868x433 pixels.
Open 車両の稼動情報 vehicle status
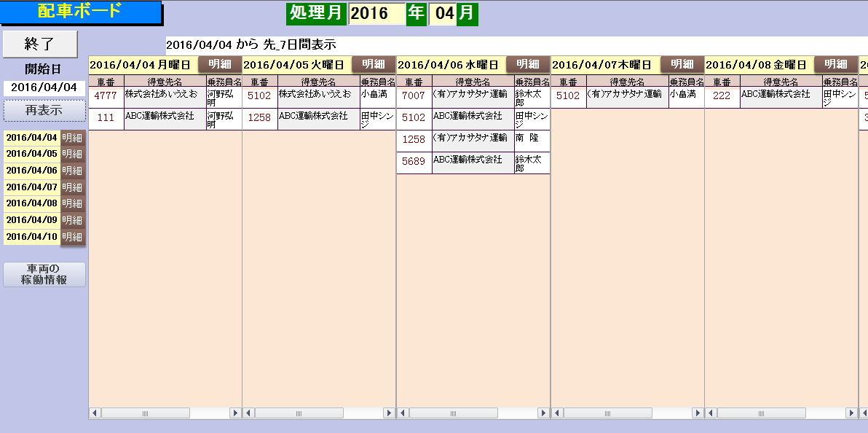[44, 274]
